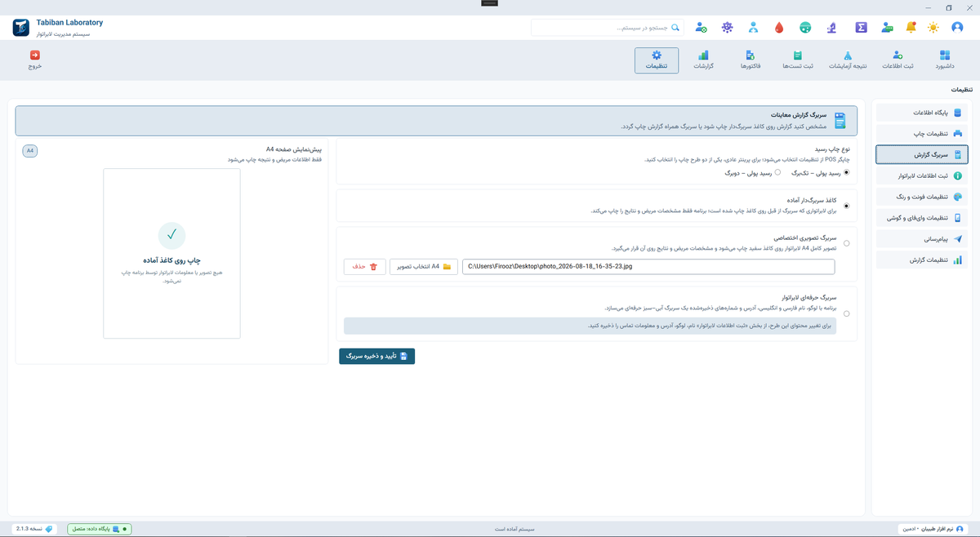Select سربرگ حرفه‌ای لابراتوار radio option
Image resolution: width=980 pixels, height=537 pixels.
[845, 313]
